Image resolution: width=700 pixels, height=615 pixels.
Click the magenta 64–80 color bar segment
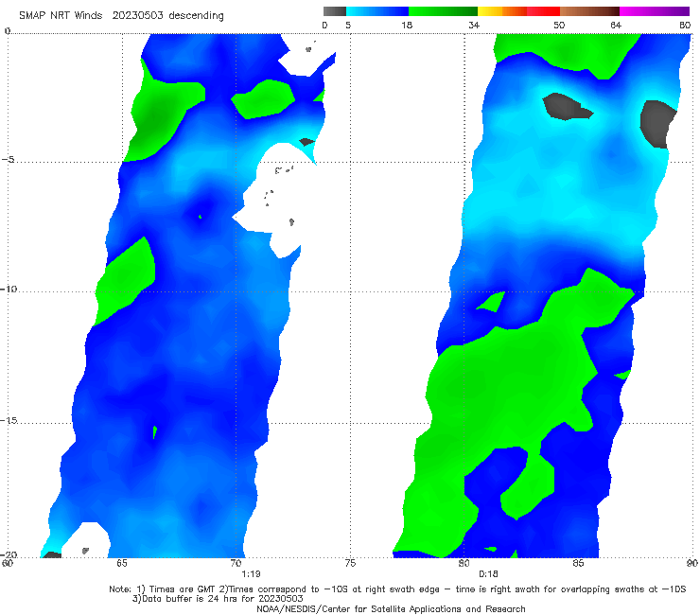(655, 11)
